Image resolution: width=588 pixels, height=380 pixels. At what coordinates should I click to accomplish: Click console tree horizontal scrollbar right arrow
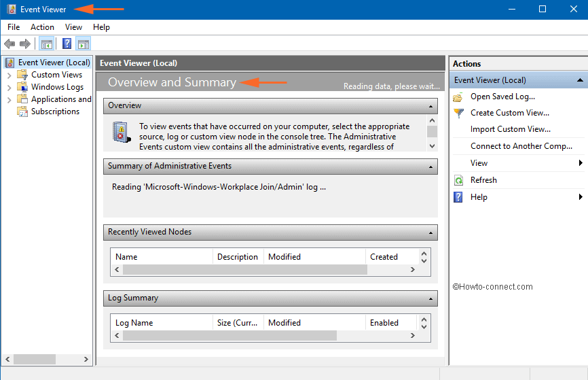86,360
